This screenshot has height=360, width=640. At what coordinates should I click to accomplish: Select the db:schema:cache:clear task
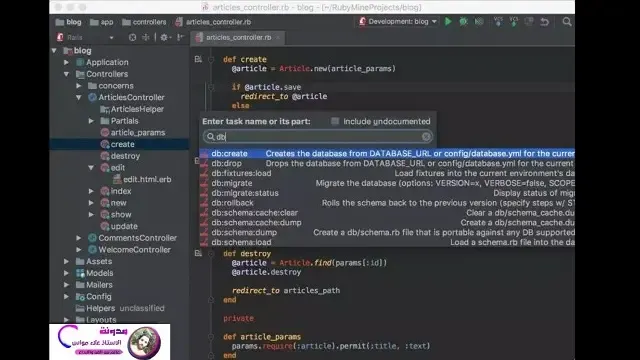pyautogui.click(x=387, y=213)
